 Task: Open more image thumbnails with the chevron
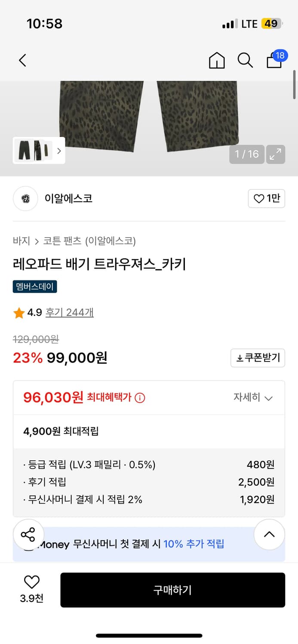tap(58, 151)
